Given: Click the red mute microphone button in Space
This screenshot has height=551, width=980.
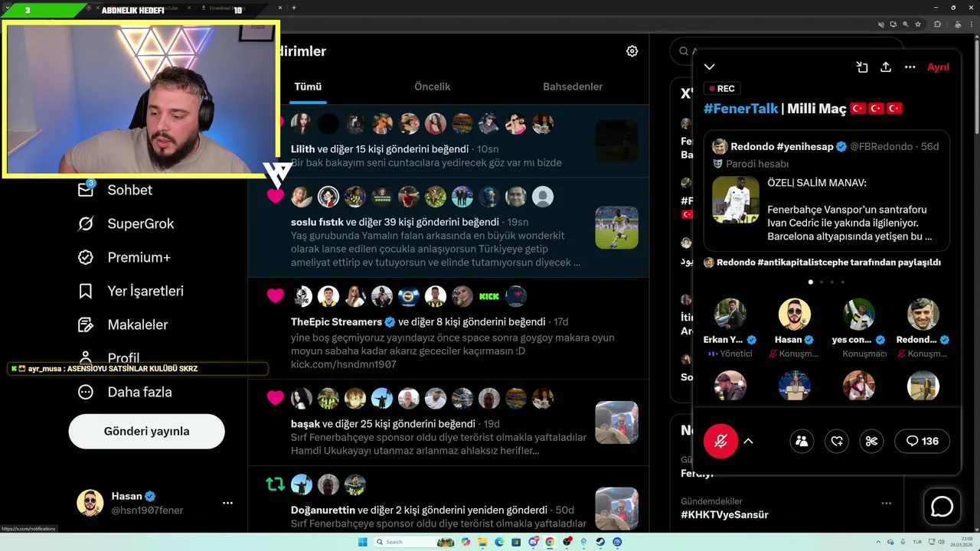Looking at the screenshot, I should click(x=720, y=441).
